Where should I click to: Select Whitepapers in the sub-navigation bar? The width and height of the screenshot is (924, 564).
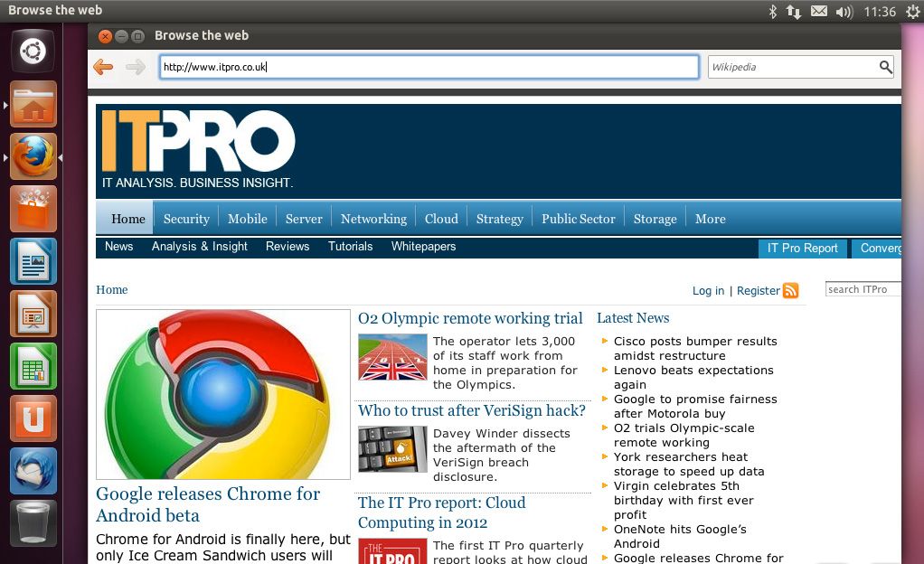pyautogui.click(x=424, y=247)
